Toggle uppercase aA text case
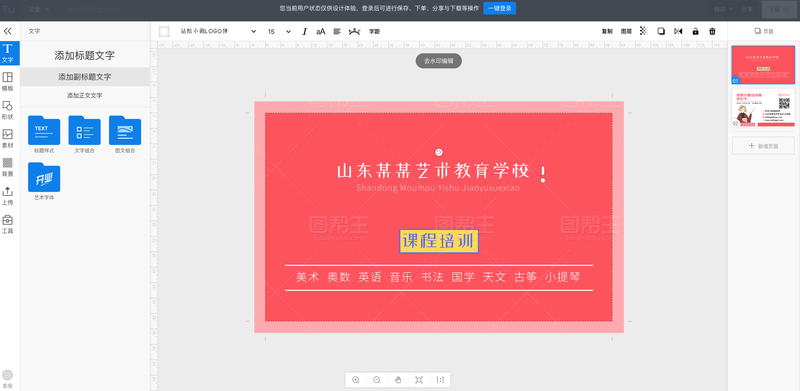The height and width of the screenshot is (391, 800). 320,31
